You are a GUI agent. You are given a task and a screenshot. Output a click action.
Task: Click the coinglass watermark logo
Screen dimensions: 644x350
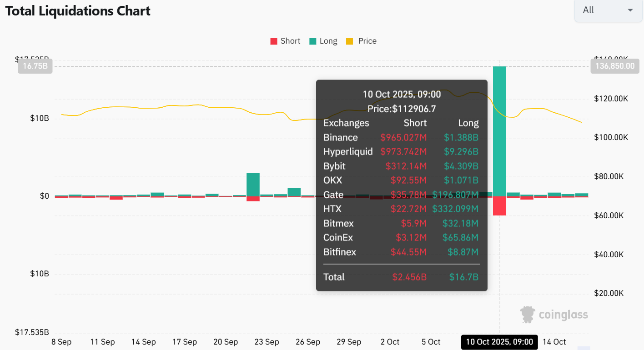(x=554, y=314)
